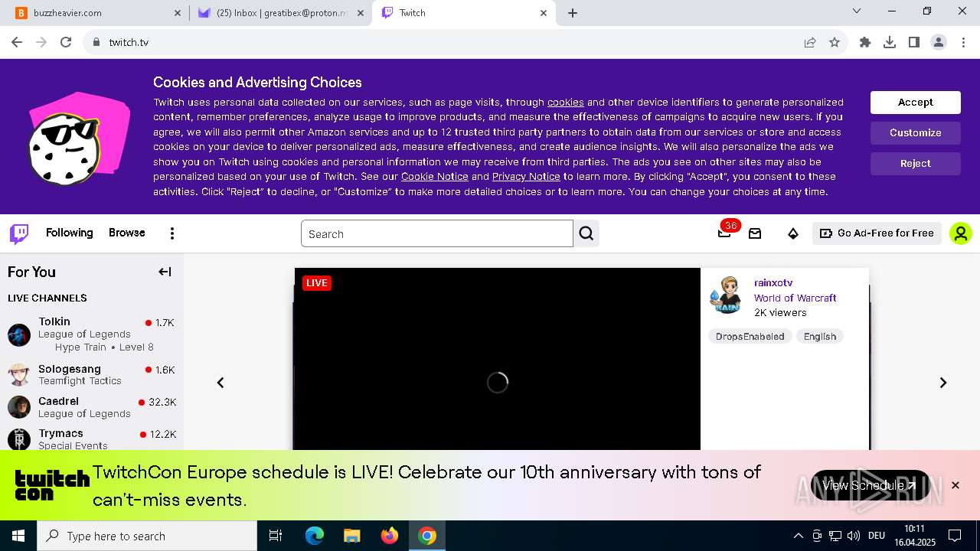The image size is (980, 551).
Task: Reload the page in Chrome
Action: pos(66,42)
